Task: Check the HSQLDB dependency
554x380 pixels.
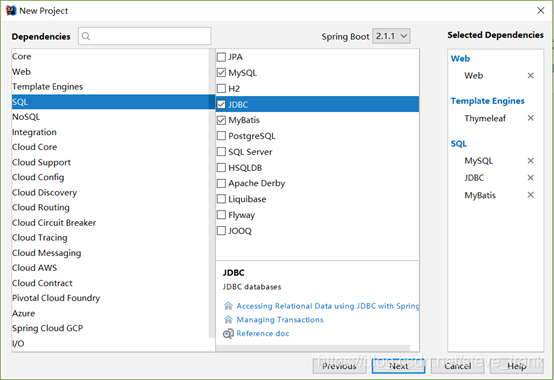Action: 221,167
